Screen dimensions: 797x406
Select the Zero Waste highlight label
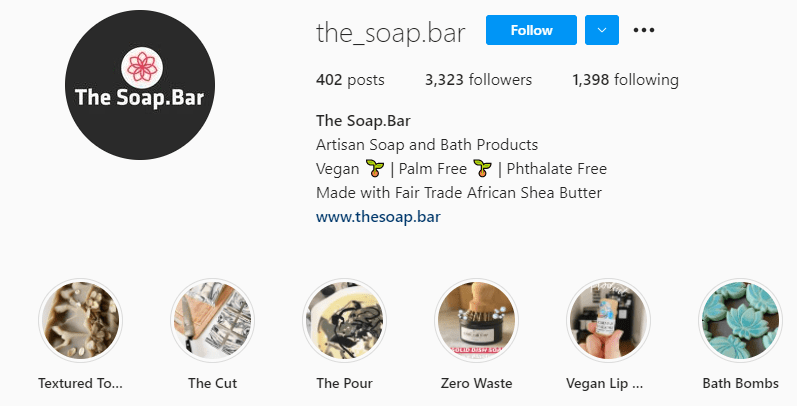476,383
